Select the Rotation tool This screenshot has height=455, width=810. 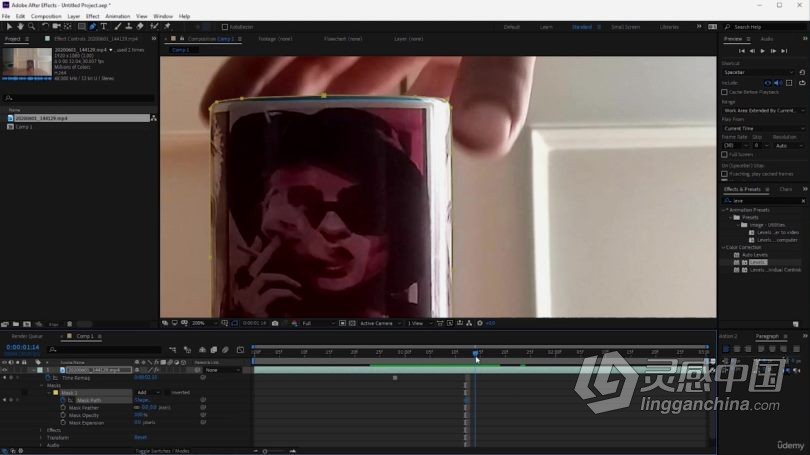coord(45,26)
